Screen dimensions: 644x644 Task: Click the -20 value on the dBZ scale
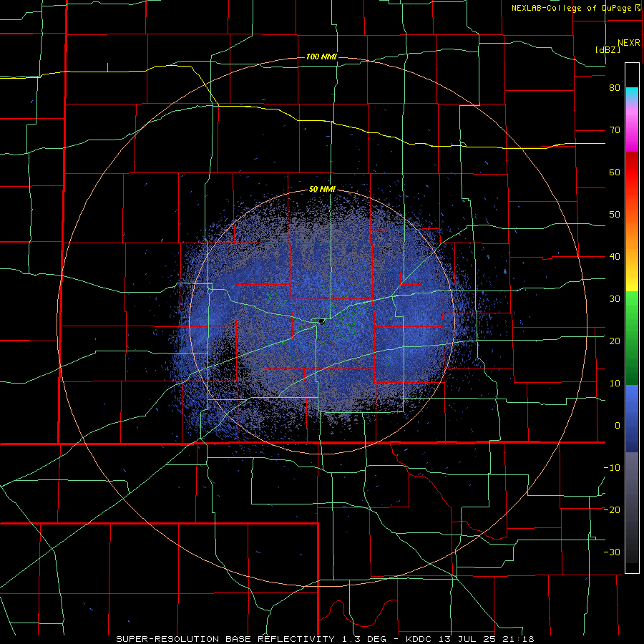612,509
